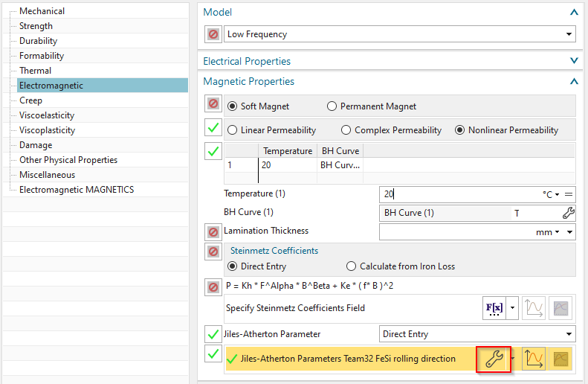
Task: Click red inherit icon beside Lamination Thickness
Action: coord(213,231)
